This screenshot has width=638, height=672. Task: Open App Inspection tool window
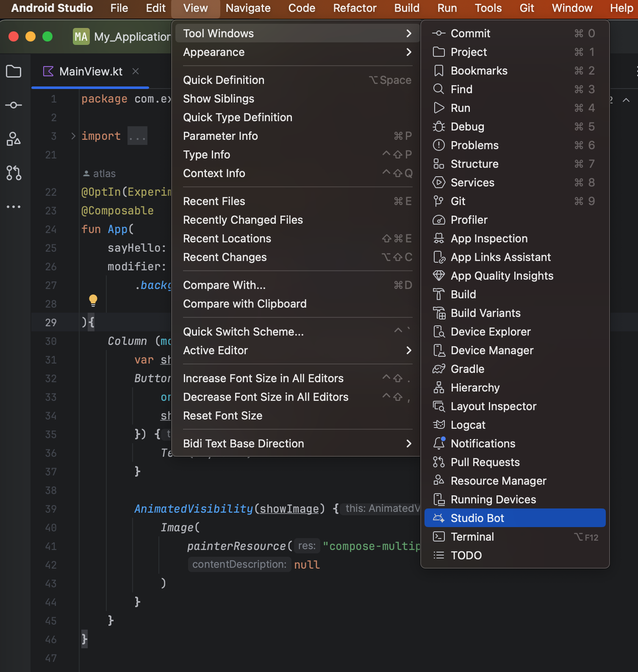(515, 238)
